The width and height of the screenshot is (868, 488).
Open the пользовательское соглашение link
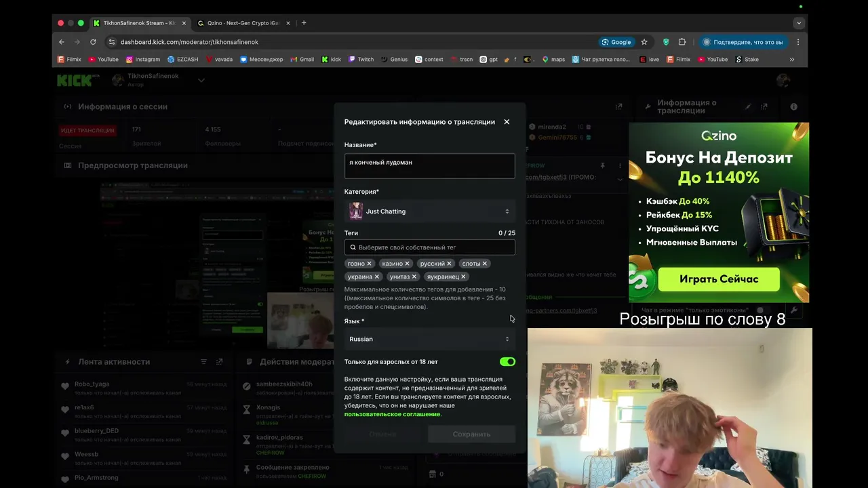tap(392, 414)
